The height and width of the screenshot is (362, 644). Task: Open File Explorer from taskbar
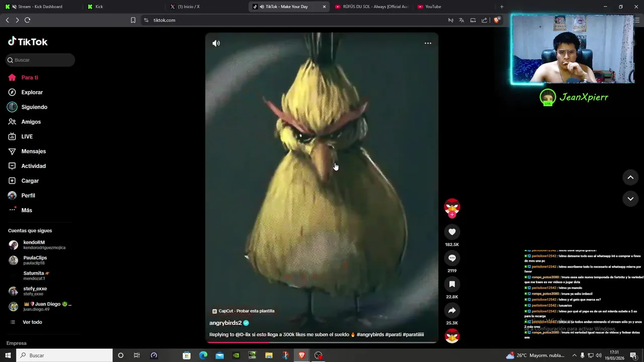[x=269, y=355]
